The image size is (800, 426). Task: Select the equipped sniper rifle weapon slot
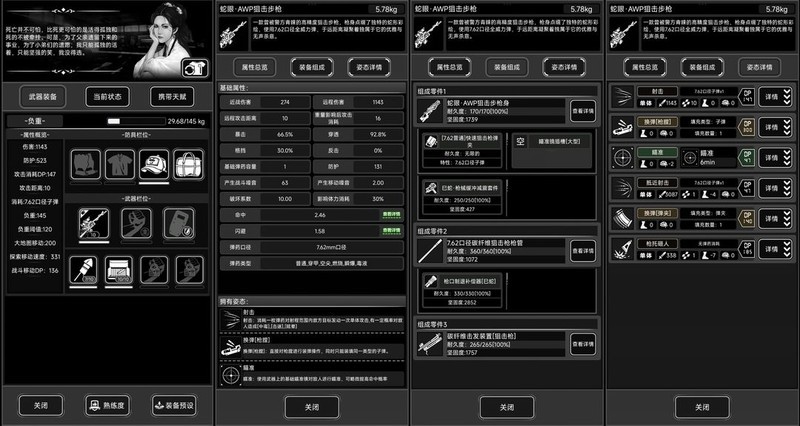tap(94, 223)
